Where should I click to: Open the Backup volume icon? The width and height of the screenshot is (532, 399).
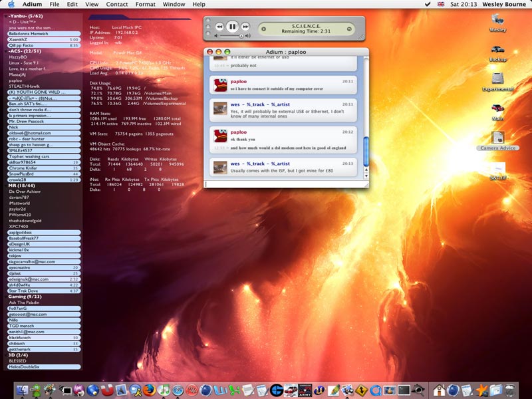[497, 51]
